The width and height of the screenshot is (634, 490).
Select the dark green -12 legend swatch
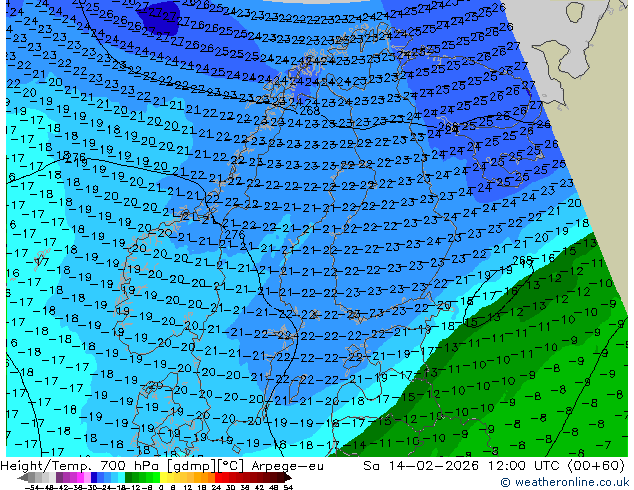128,477
